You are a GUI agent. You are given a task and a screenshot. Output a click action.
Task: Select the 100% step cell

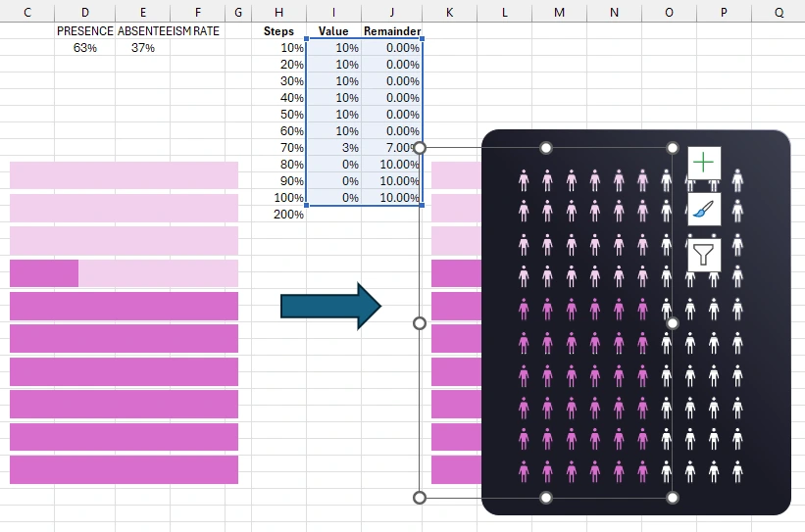pos(278,198)
